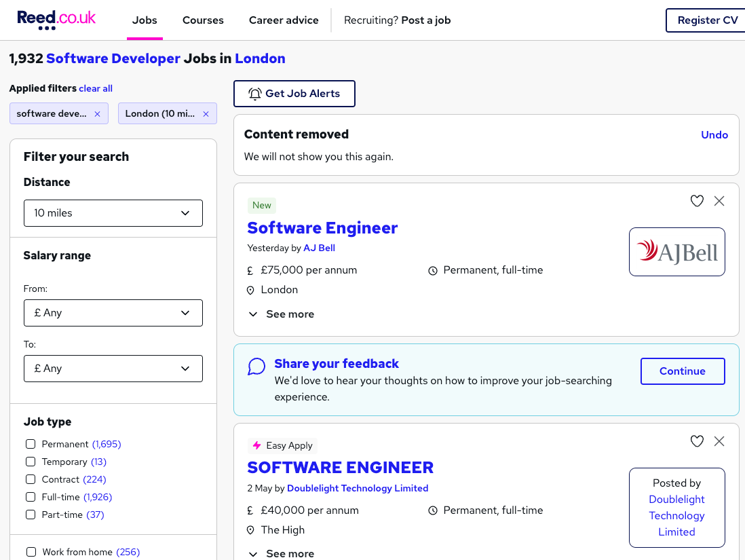Save the AJ Bell Software Engineer job with heart
This screenshot has height=560, width=745.
coord(697,201)
